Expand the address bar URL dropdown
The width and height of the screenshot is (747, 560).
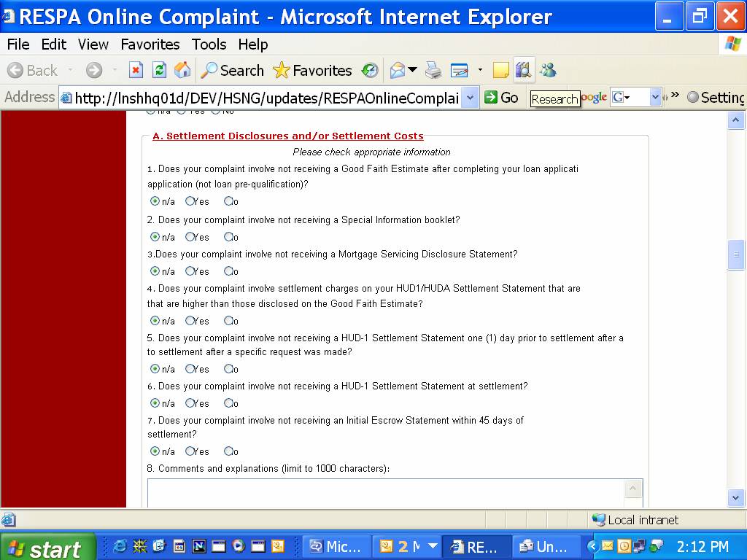click(x=471, y=98)
